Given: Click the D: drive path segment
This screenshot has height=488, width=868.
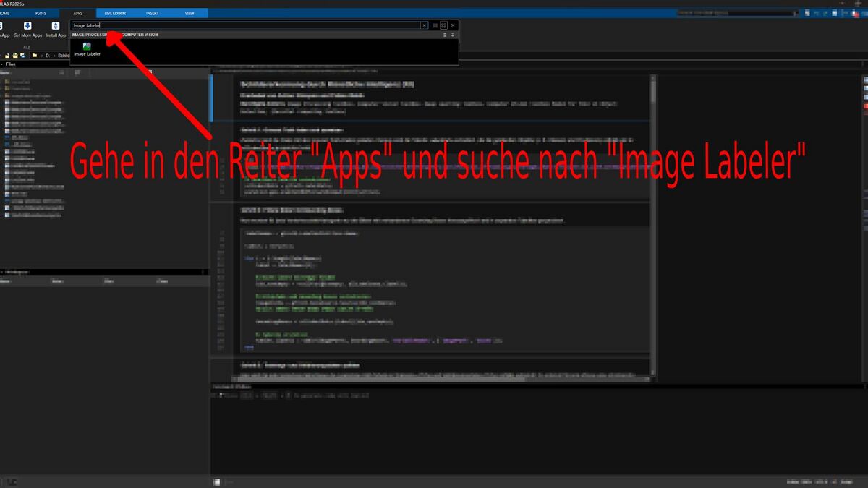Looking at the screenshot, I should coord(48,55).
